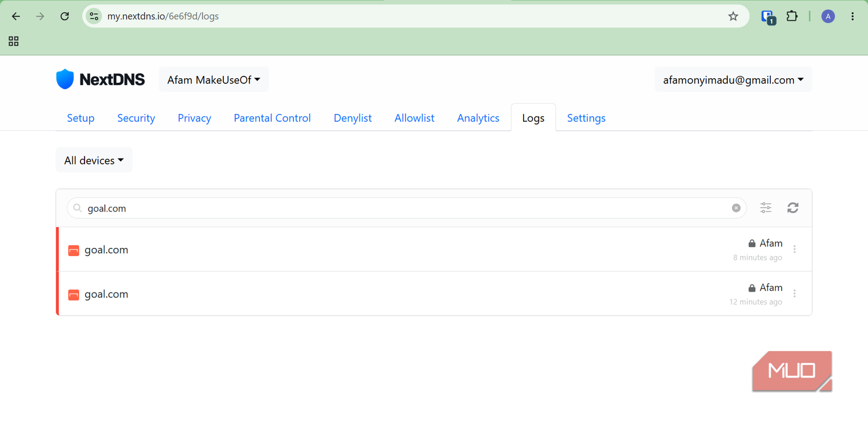Viewport: 868px width, 428px height.
Task: Select the Parental Control tab
Action: tap(272, 118)
